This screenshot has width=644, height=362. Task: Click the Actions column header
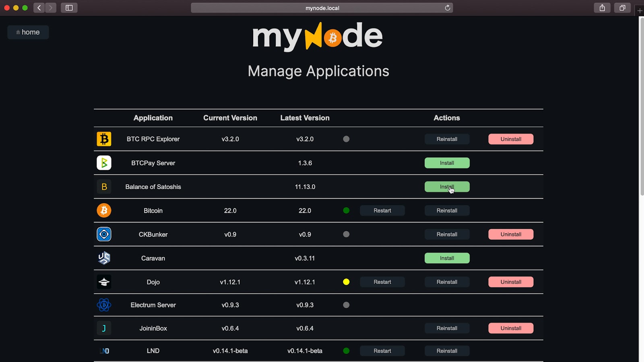[447, 118]
